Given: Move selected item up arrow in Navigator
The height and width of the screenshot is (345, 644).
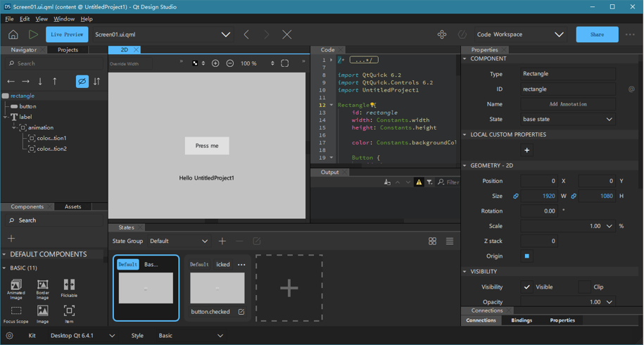Looking at the screenshot, I should (x=55, y=82).
